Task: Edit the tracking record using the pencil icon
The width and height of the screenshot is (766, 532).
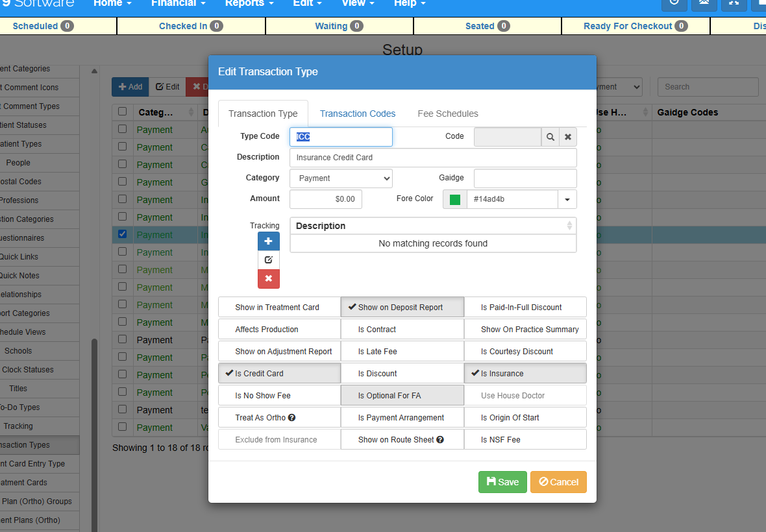Action: point(269,260)
